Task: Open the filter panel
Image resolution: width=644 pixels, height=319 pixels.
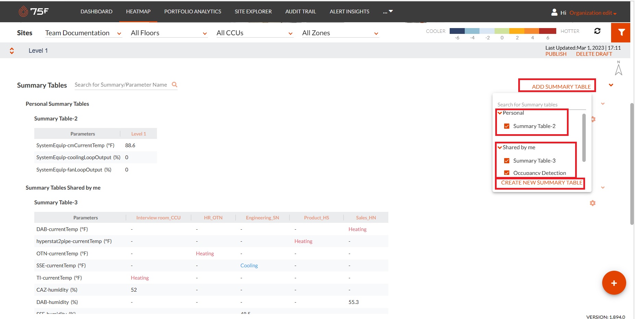Action: (x=621, y=33)
